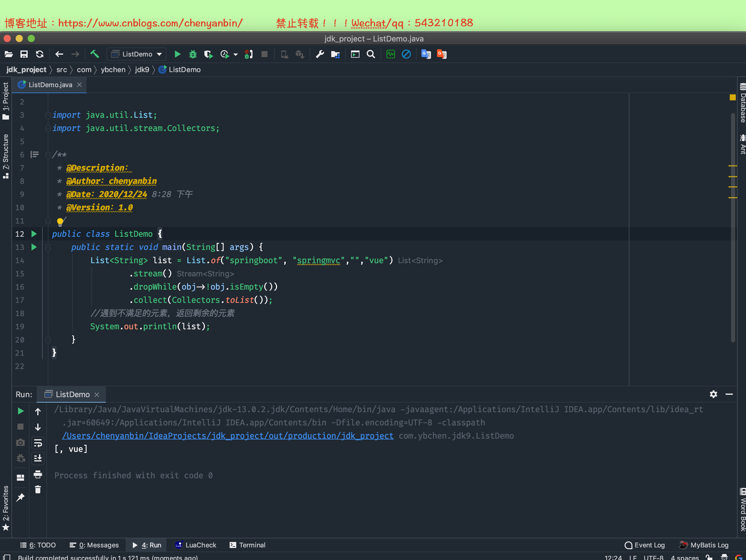Expand the profiler run options arrow

click(x=235, y=54)
